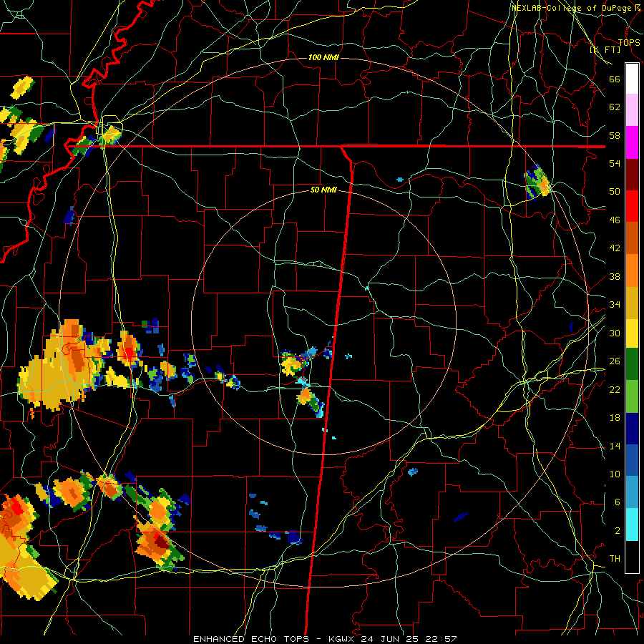Image resolution: width=644 pixels, height=644 pixels.
Task: Click the 42 legend value
Action: point(615,248)
